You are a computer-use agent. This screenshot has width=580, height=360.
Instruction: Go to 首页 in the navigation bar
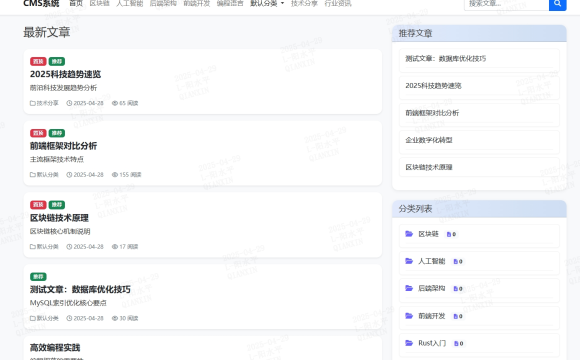(76, 3)
